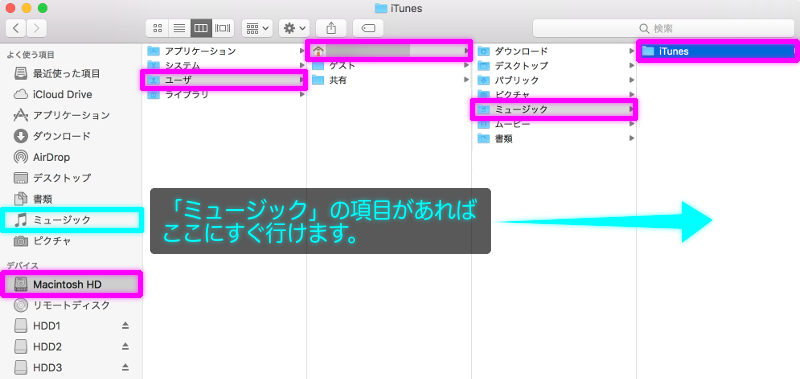Select ミュージック folder in third column
This screenshot has height=379, width=800.
click(554, 109)
